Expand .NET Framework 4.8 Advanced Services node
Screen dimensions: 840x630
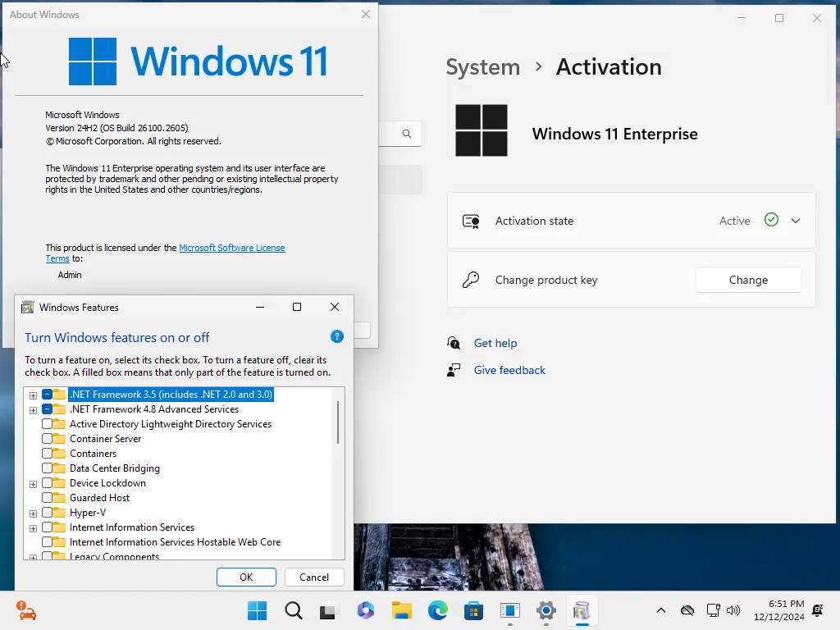33,410
